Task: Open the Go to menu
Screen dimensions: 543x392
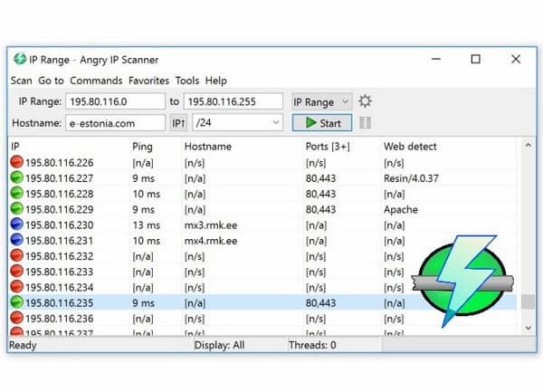Action: click(51, 81)
